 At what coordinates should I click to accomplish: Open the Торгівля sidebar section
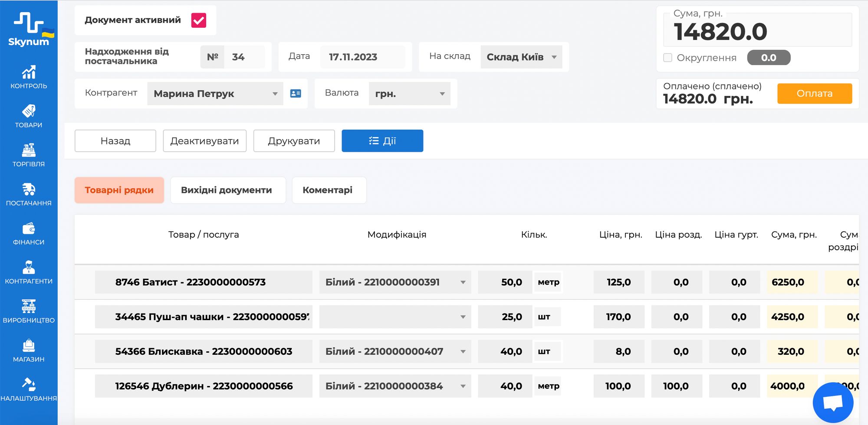(x=29, y=155)
